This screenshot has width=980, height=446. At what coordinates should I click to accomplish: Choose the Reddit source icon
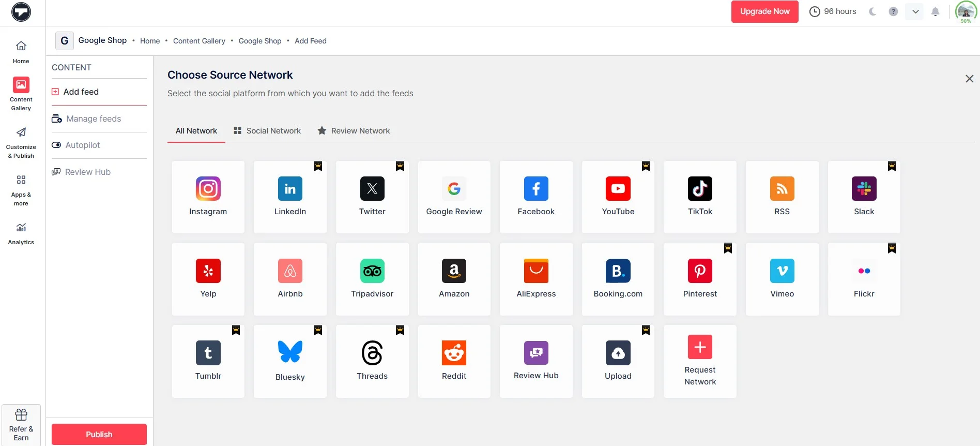tap(454, 361)
